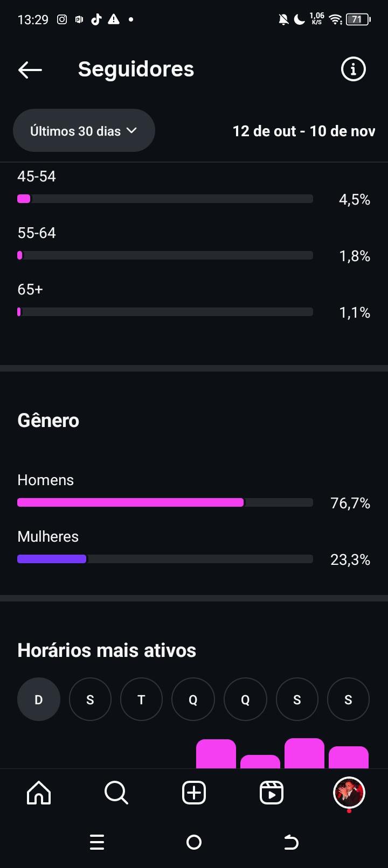Tap the 12 de out - 10 de nov date range

click(303, 131)
